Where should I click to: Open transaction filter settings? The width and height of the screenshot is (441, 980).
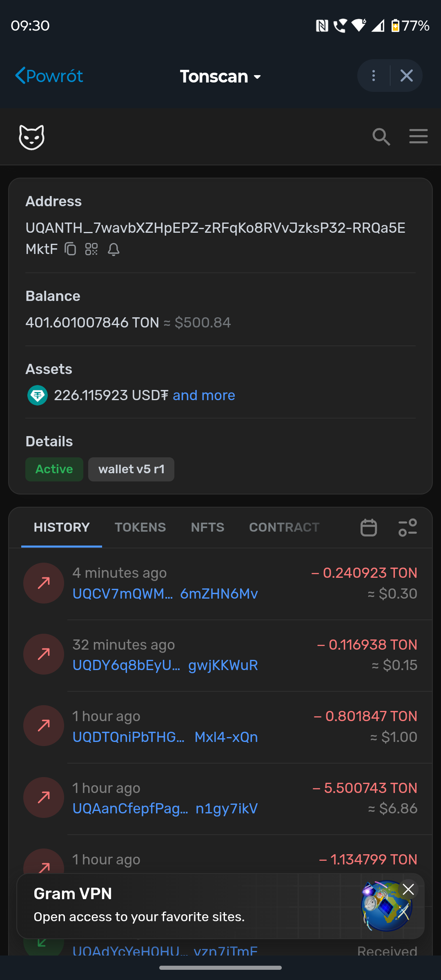tap(408, 528)
